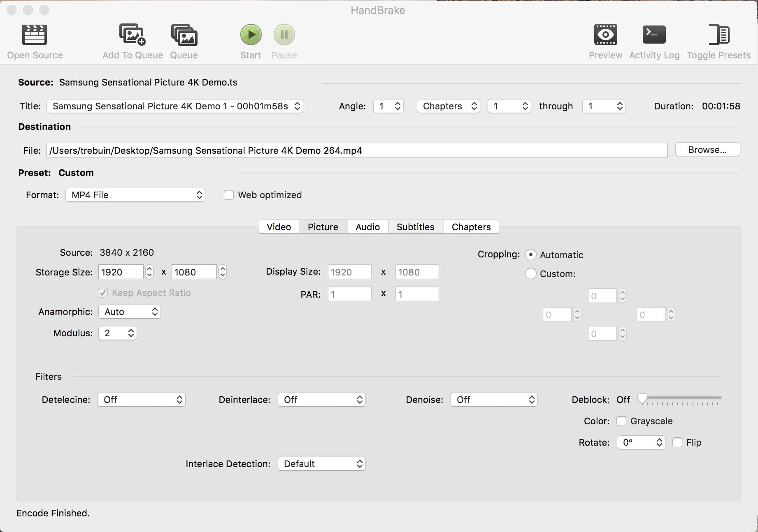This screenshot has height=532, width=758.
Task: Show the Queue window icon
Action: [184, 35]
